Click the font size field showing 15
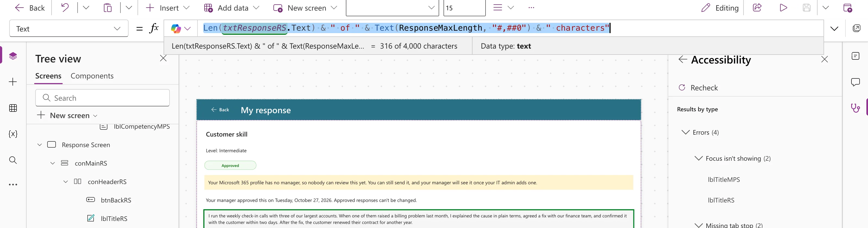The image size is (868, 228). tap(465, 8)
